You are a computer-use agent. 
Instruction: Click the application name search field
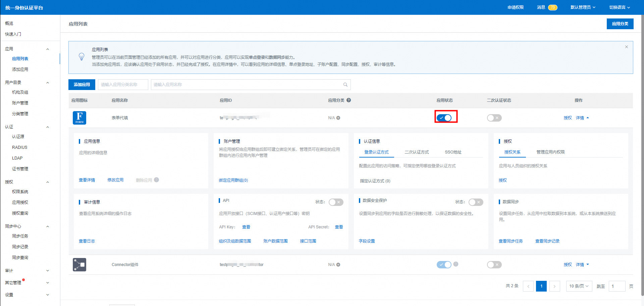click(247, 85)
